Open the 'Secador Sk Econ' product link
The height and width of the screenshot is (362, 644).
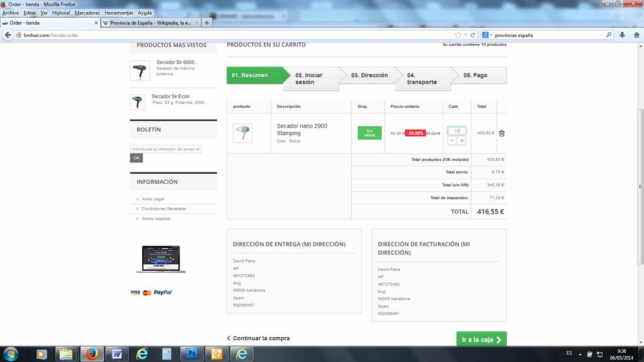pos(171,96)
